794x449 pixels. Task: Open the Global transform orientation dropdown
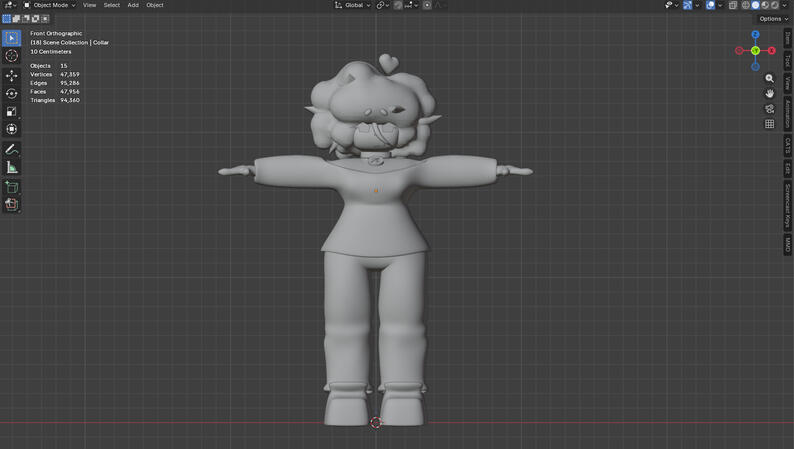pyautogui.click(x=353, y=5)
